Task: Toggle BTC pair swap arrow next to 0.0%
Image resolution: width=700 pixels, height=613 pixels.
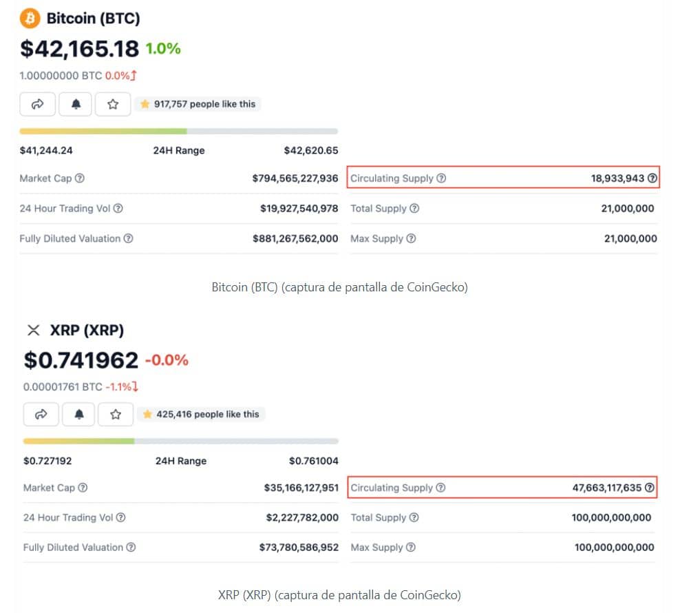Action: [x=134, y=76]
